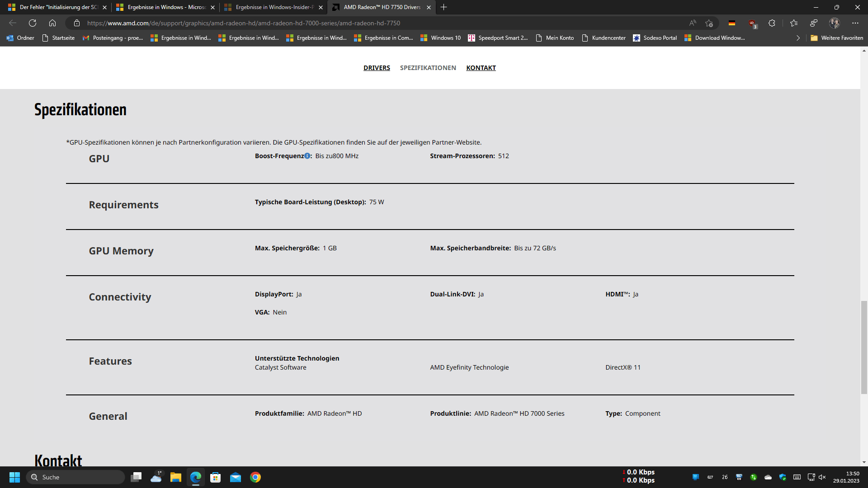Open the weather widget on the taskbar
This screenshot has width=868, height=488.
click(156, 477)
